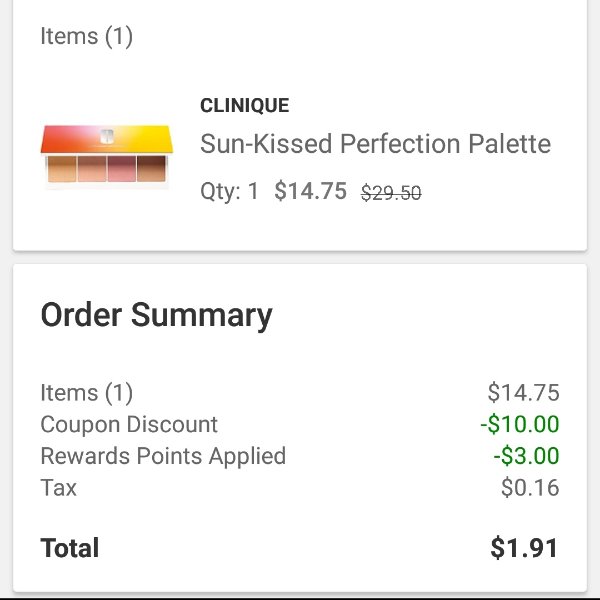Open the Sun-Kissed Perfection Palette product thumbnail
Image resolution: width=600 pixels, height=600 pixels.
pos(107,155)
